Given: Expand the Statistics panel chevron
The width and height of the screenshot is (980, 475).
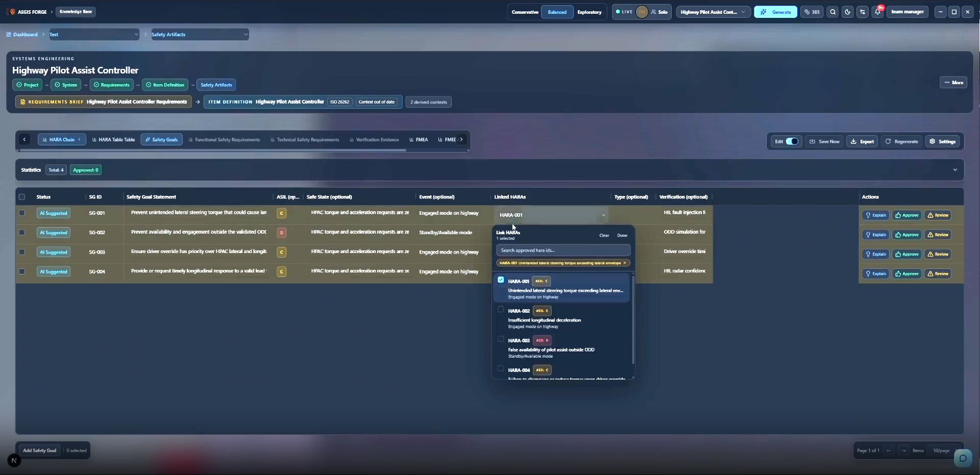Looking at the screenshot, I should 955,170.
